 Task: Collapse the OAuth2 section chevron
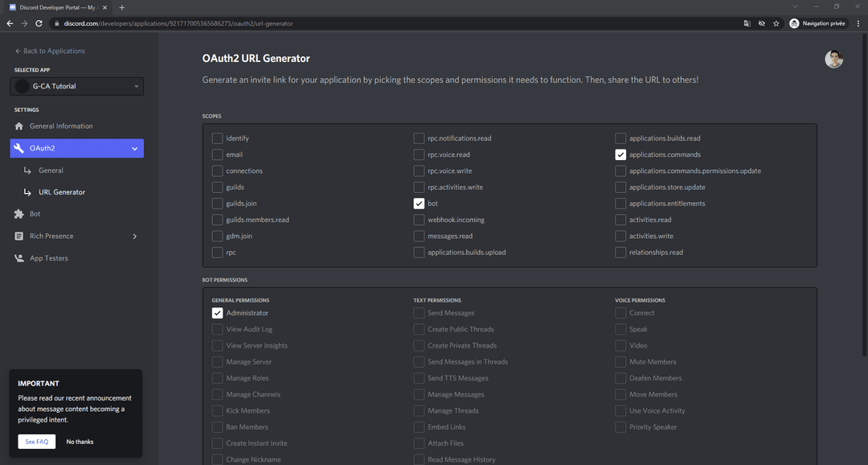(x=134, y=149)
